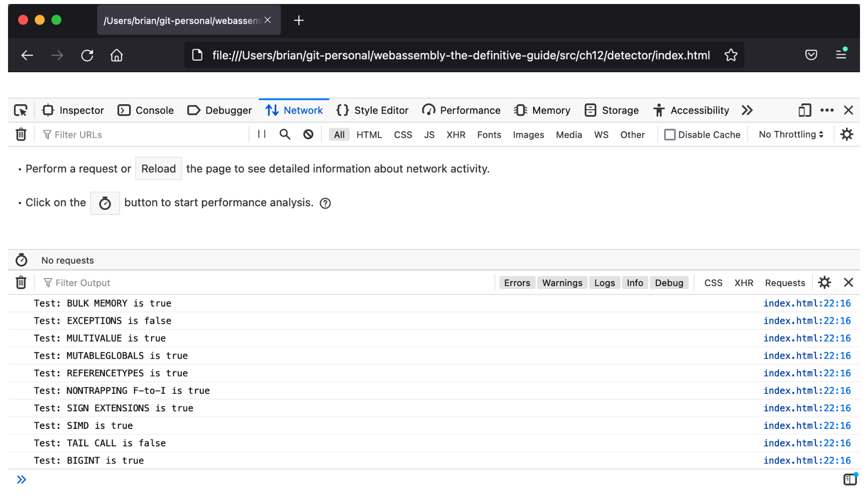
Task: Toggle responsive design mode
Action: (804, 110)
